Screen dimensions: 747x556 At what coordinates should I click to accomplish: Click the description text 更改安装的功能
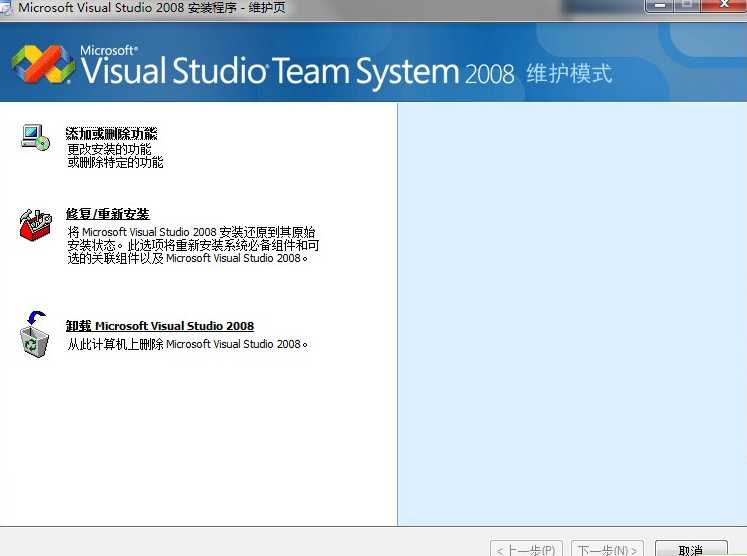110,149
